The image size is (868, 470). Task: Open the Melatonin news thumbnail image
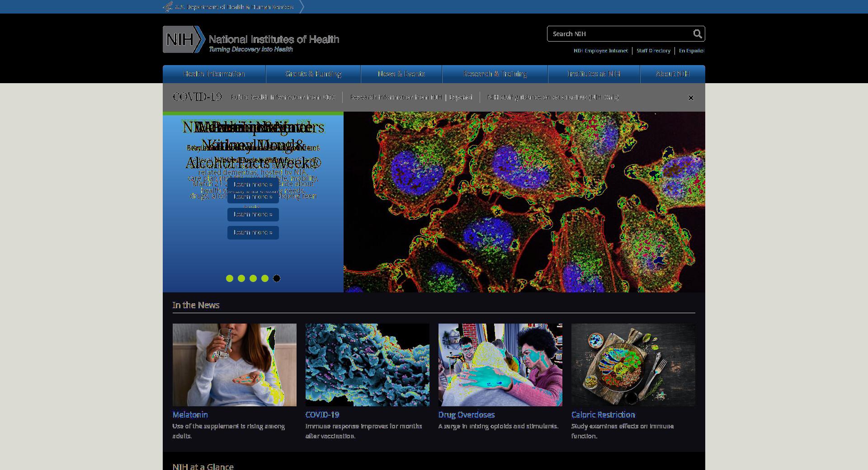click(235, 365)
